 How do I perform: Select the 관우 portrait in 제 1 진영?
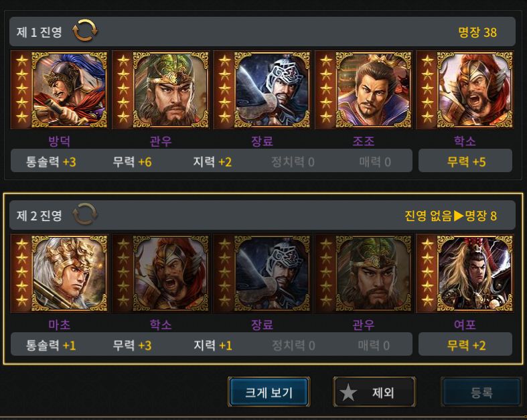161,90
